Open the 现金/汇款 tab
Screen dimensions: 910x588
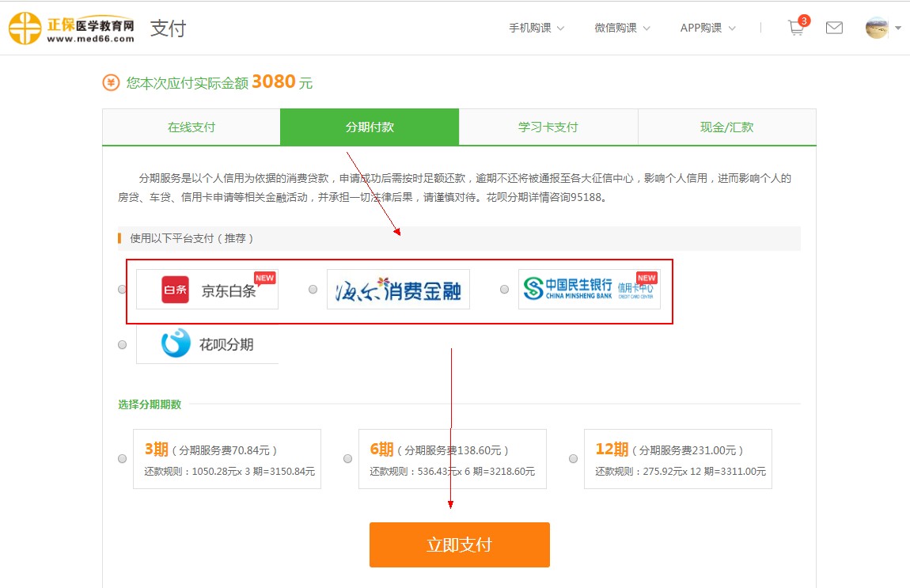(x=726, y=127)
